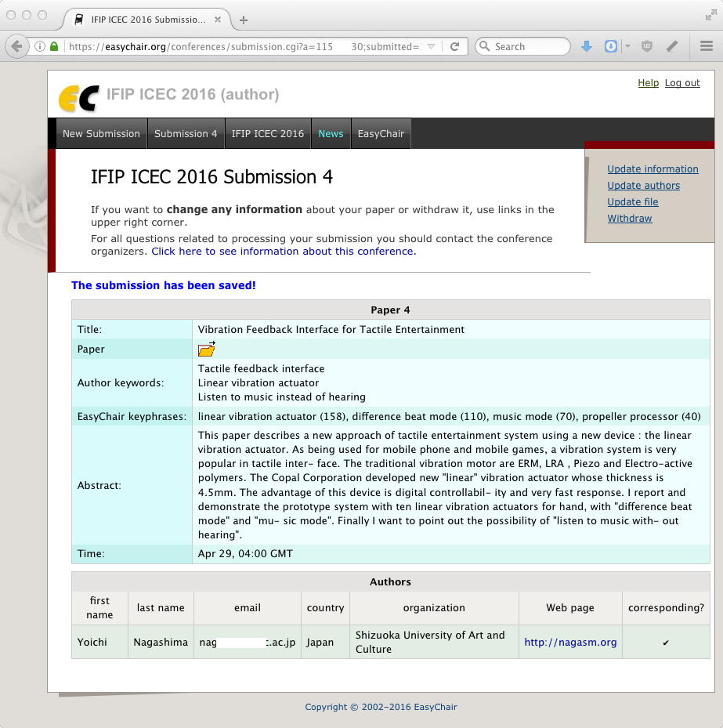Open the http://nagasm.org web page link

point(570,642)
